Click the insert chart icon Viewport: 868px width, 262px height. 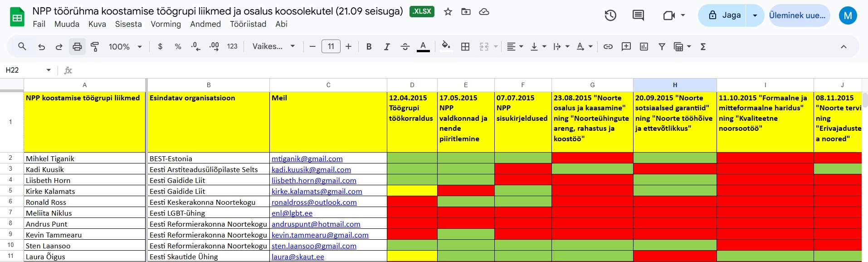[x=644, y=47]
